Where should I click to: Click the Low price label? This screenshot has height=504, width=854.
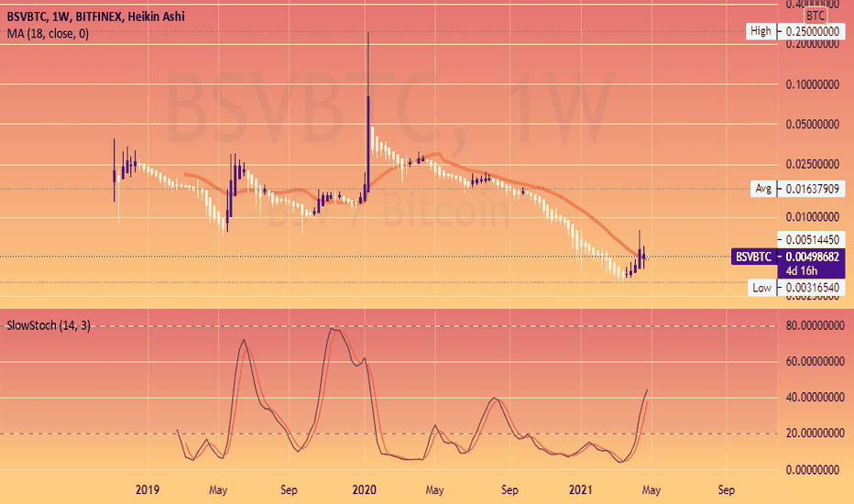tap(761, 288)
